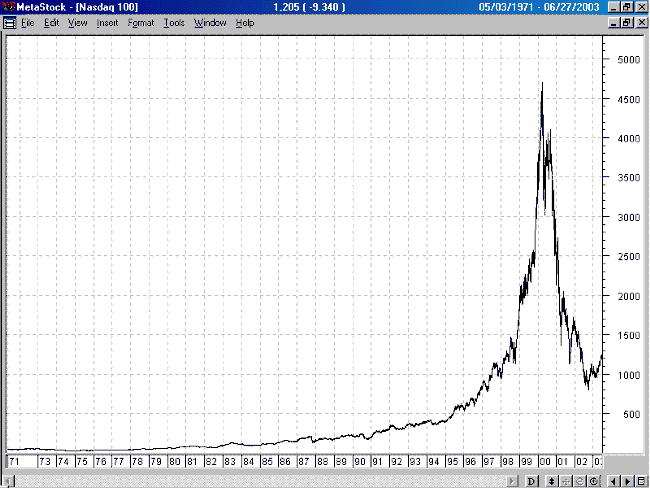Image resolution: width=650 pixels, height=488 pixels.
Task: Click the Nasdaq peak near 4500 on chart
Action: tap(541, 85)
